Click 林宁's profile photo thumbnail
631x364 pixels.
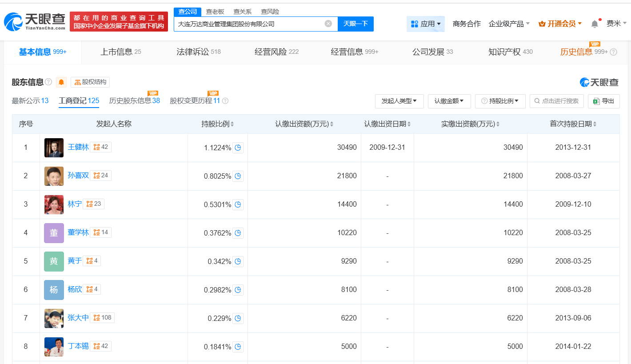[x=53, y=204]
